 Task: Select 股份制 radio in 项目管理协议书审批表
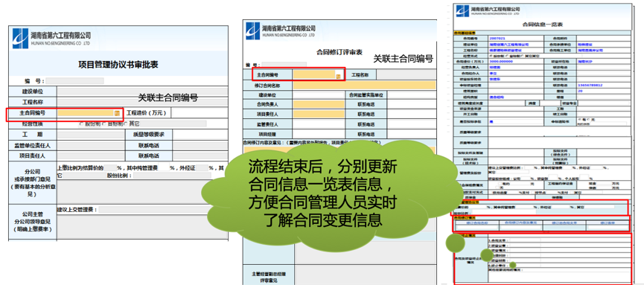pyautogui.click(x=81, y=124)
